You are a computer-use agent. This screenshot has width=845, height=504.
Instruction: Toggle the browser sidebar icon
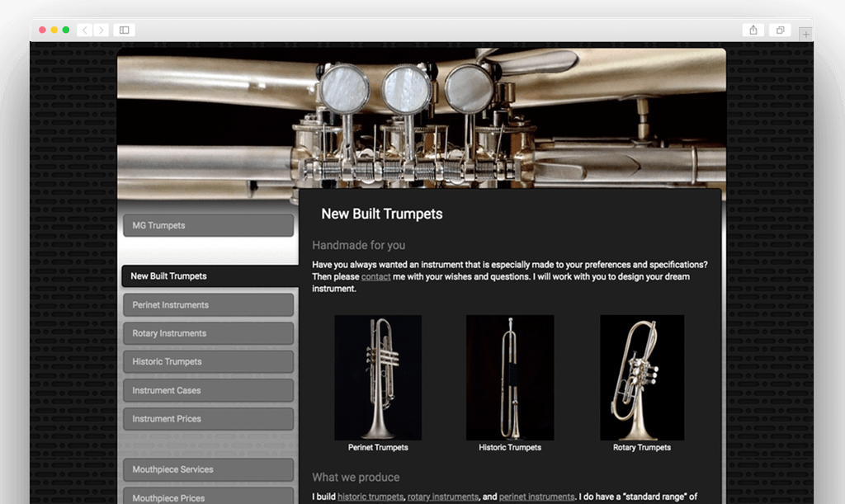(x=124, y=31)
